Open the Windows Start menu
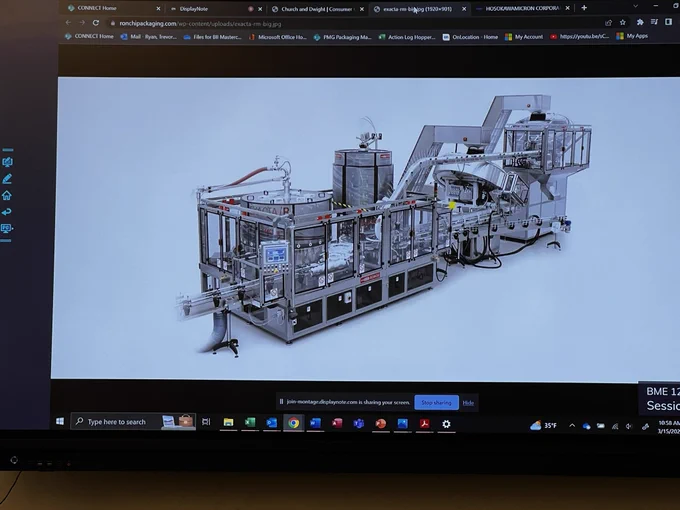680x510 pixels. tap(60, 421)
